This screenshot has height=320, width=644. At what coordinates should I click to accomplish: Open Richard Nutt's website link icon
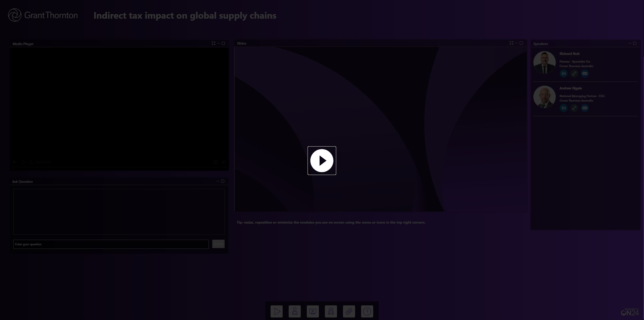[574, 74]
